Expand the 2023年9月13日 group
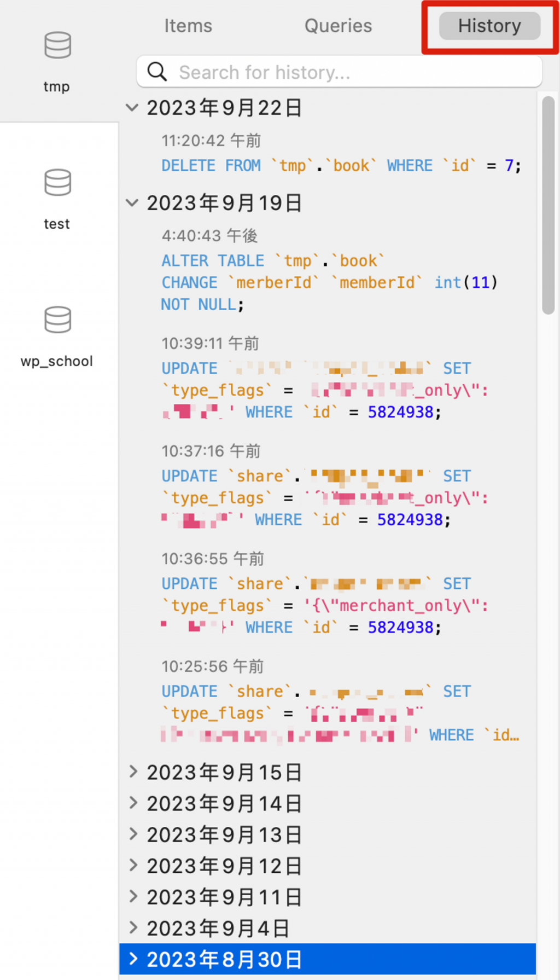 tap(133, 834)
